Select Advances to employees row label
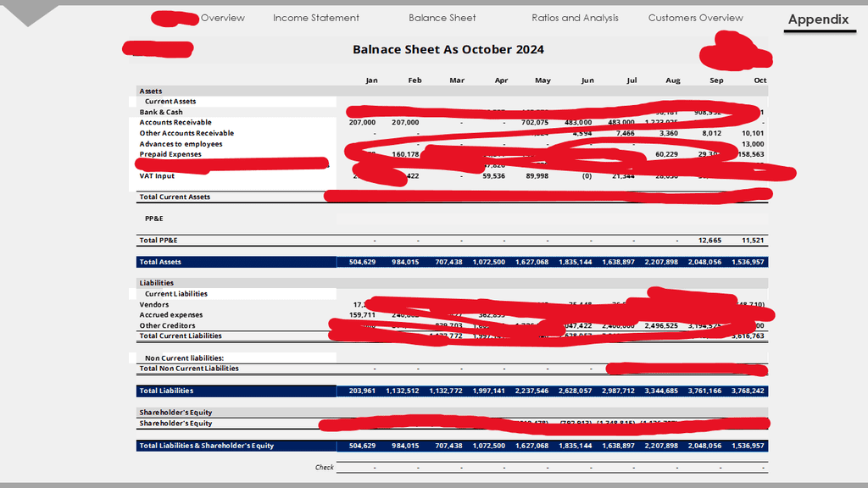 tap(181, 144)
